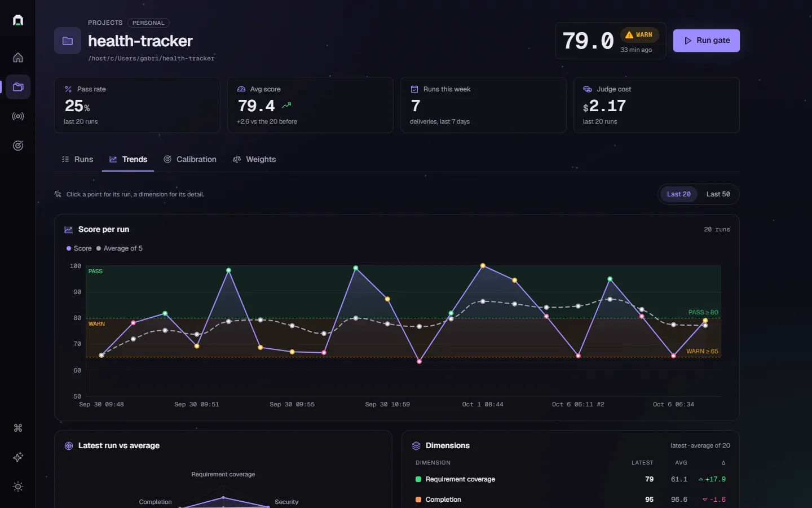Go to Home from the sidebar
The image size is (812, 508).
(18, 58)
